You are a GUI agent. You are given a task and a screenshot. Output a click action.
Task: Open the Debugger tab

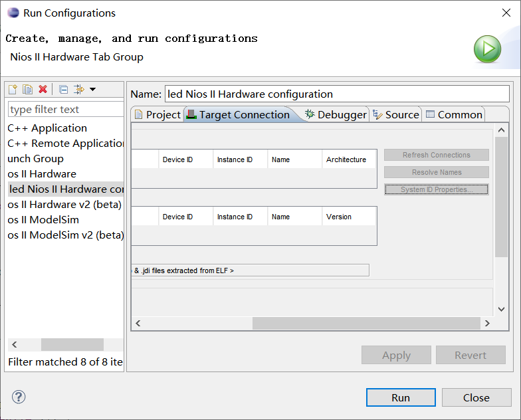pyautogui.click(x=336, y=114)
